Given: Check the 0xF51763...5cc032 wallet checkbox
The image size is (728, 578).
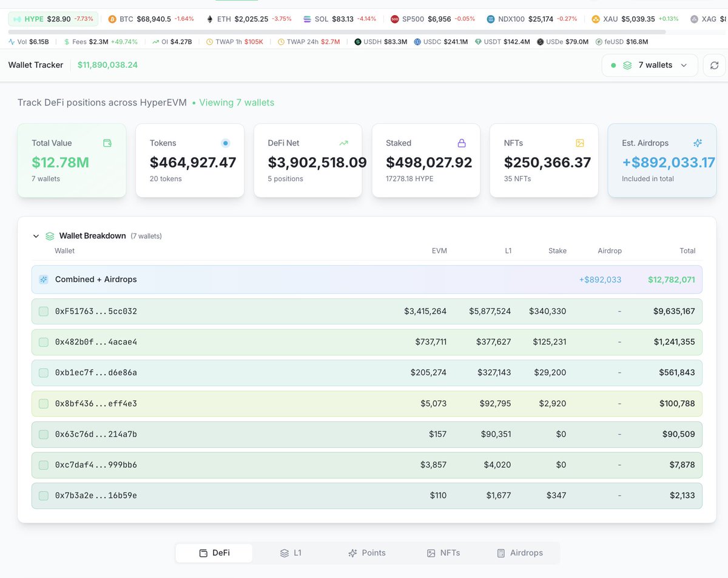Looking at the screenshot, I should point(44,311).
